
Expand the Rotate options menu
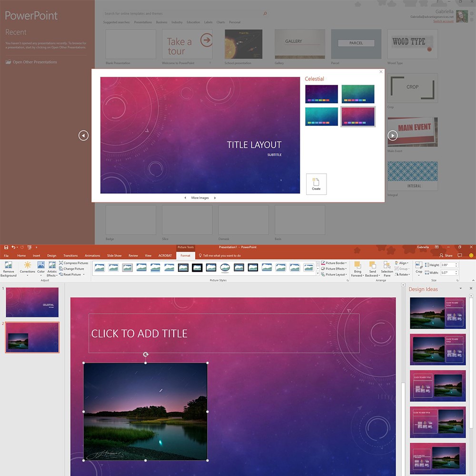pos(403,275)
